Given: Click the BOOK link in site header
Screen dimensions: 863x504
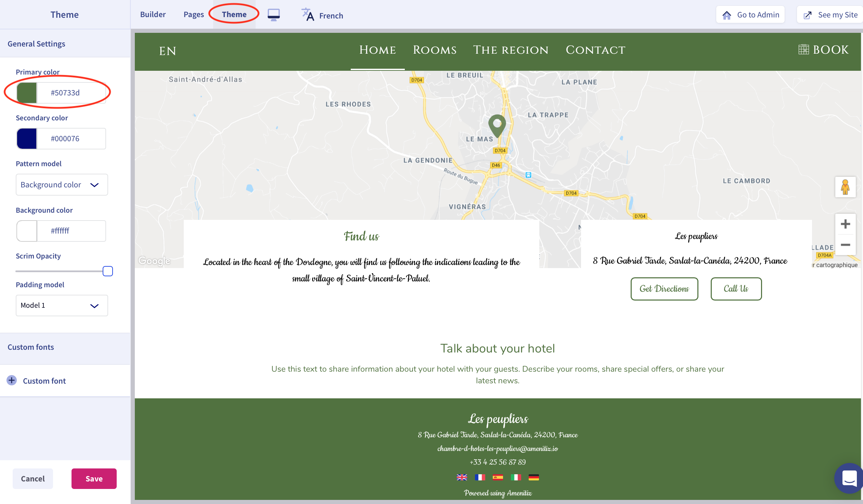Looking at the screenshot, I should pos(823,50).
